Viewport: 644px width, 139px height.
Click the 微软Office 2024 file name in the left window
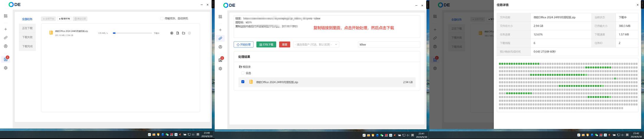pos(71,31)
